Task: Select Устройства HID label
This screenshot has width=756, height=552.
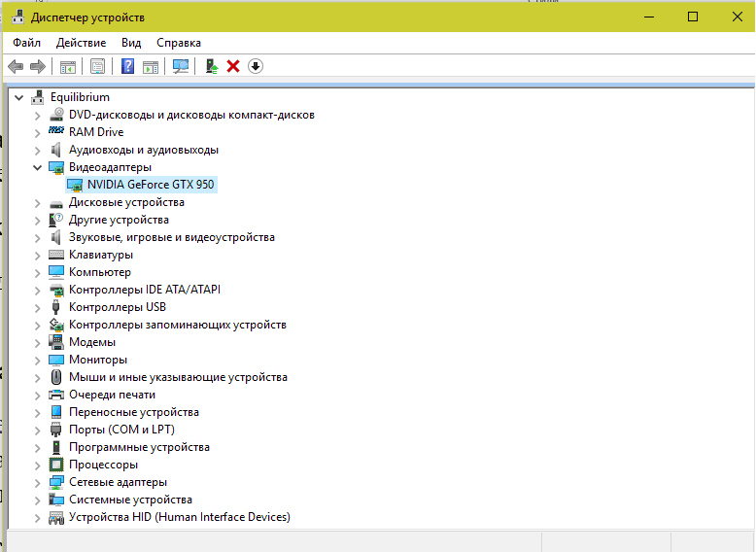Action: 180,517
